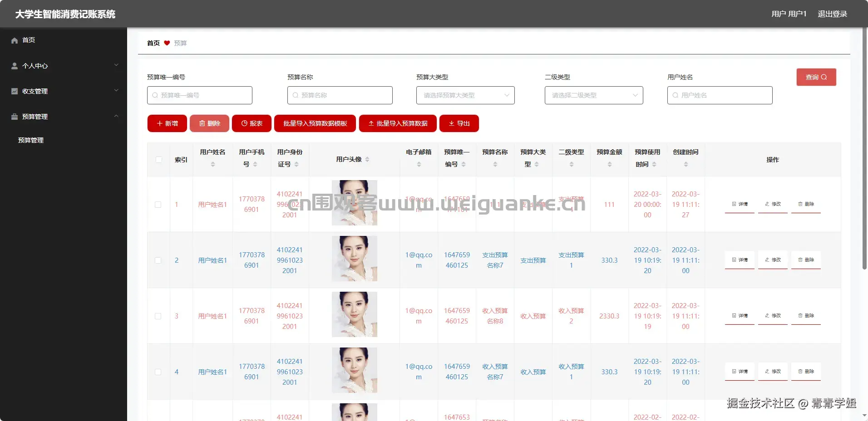Sort table by 预算金额 column arrows
The width and height of the screenshot is (868, 421).
tap(610, 164)
